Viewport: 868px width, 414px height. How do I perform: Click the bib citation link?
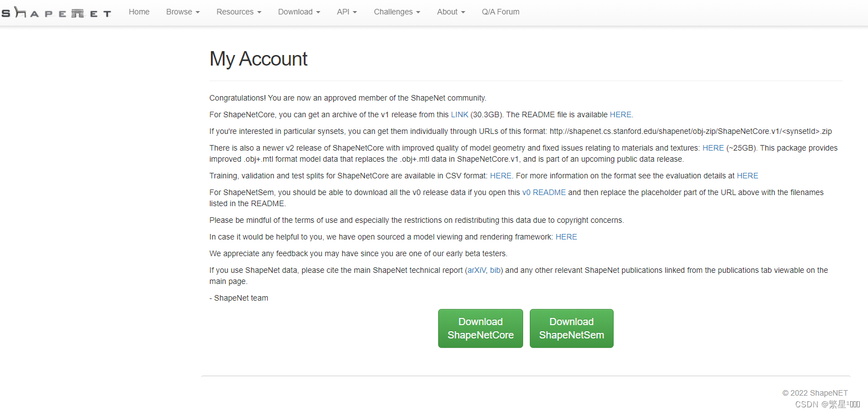(495, 270)
